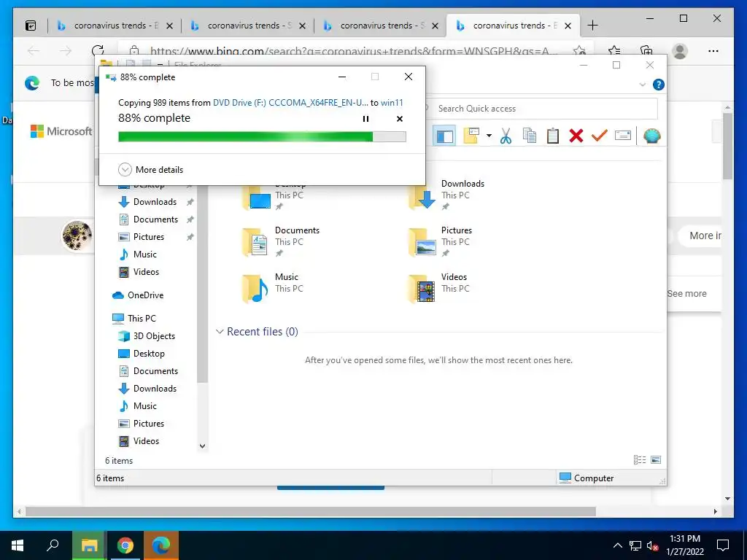
Task: Click the E-mail envelope icon
Action: click(623, 136)
